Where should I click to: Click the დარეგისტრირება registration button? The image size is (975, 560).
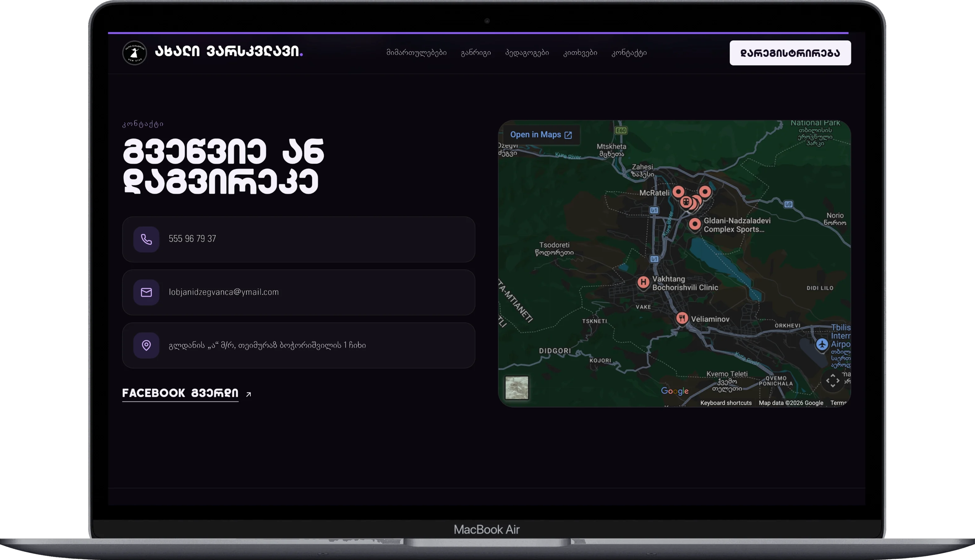790,53
